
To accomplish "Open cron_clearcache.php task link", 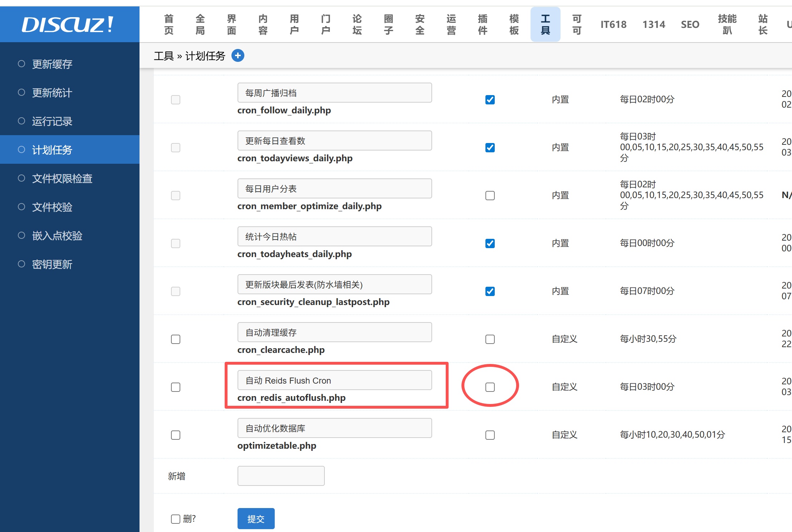I will click(281, 350).
